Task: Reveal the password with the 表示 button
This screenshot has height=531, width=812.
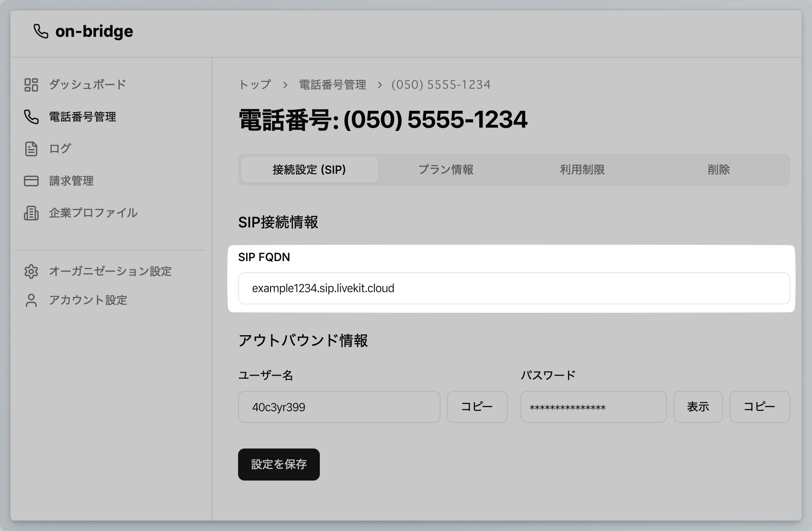Action: pos(698,407)
